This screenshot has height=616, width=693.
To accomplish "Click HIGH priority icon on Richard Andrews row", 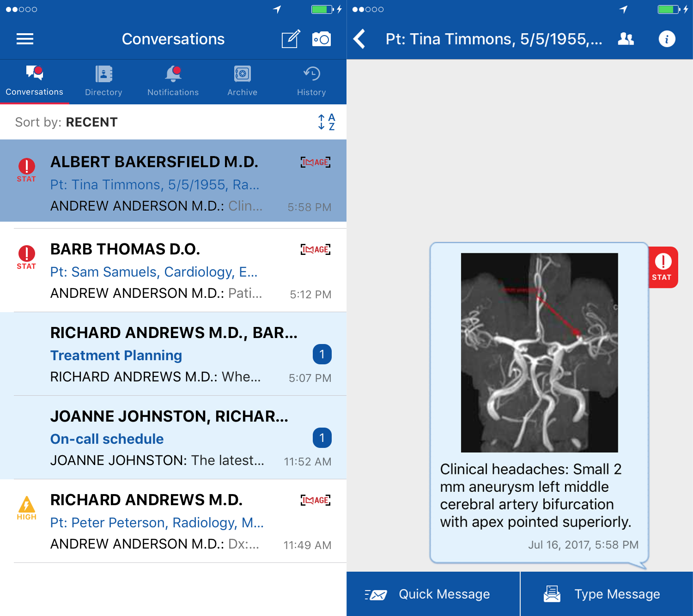I will coord(26,508).
